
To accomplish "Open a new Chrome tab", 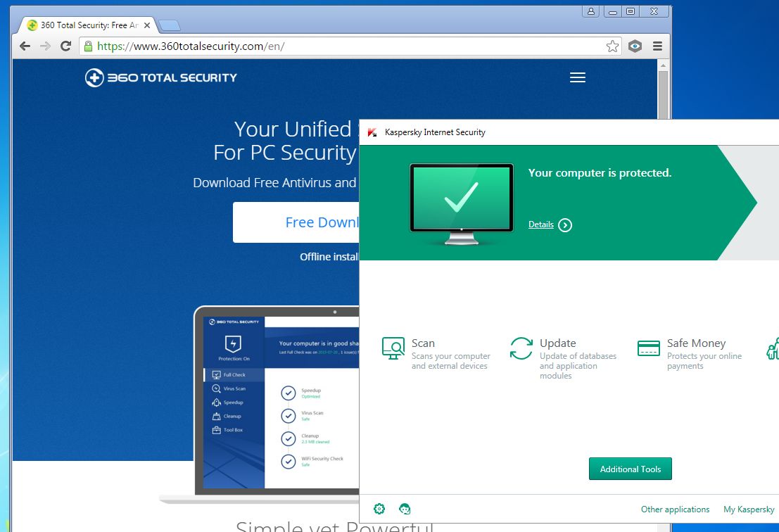I will pyautogui.click(x=170, y=25).
